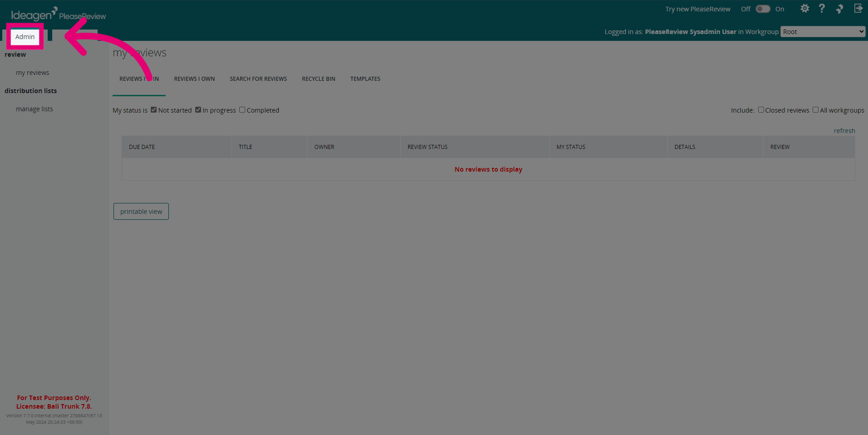Switch to Reviews I Own tab
Image resolution: width=868 pixels, height=435 pixels.
tap(194, 79)
